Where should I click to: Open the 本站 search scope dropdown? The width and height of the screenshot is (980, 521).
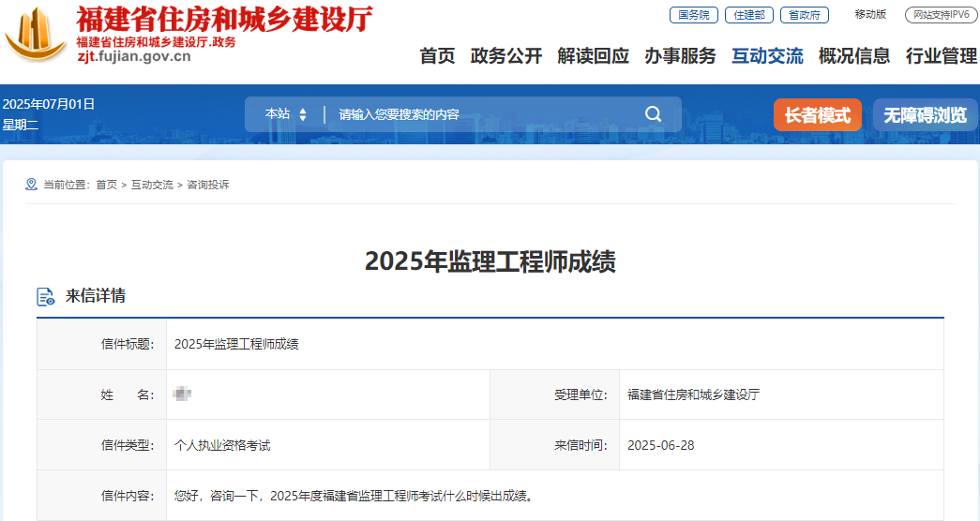286,114
